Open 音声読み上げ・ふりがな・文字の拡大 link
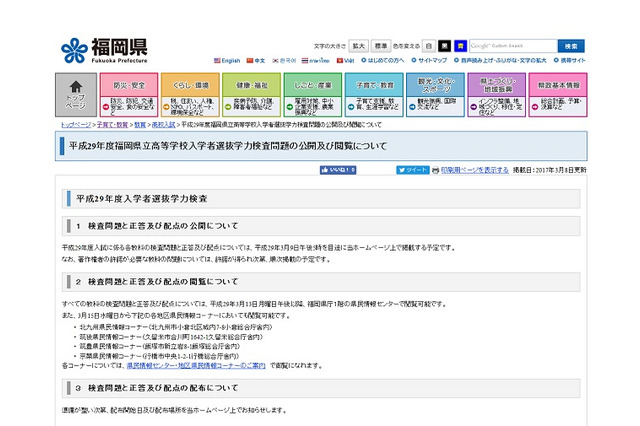The height and width of the screenshot is (426, 640). pos(503,60)
